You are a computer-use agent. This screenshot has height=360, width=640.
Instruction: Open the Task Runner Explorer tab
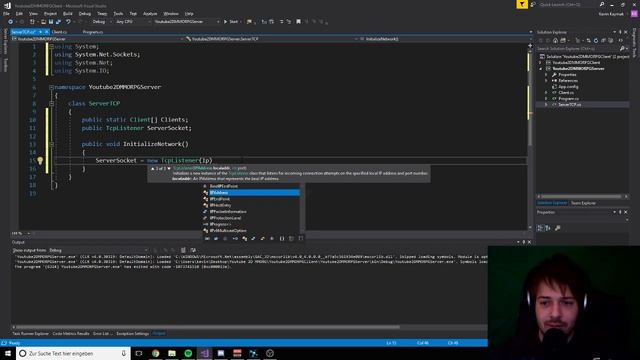pos(30,333)
